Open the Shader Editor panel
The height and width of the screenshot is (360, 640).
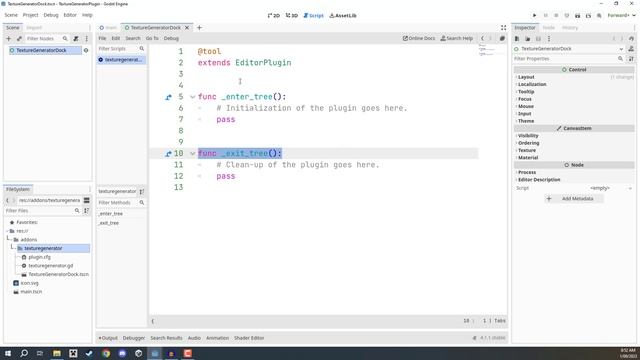249,338
